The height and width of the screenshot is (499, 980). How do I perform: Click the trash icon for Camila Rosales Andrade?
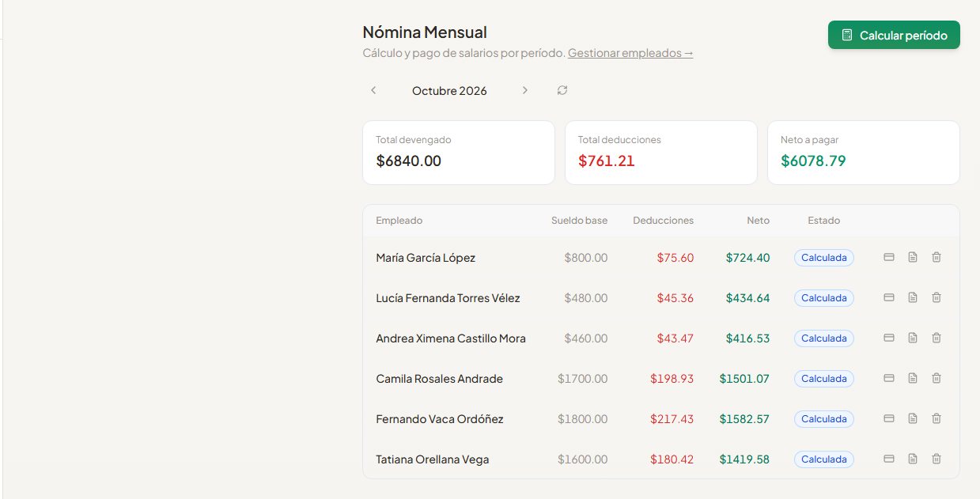[x=936, y=378]
